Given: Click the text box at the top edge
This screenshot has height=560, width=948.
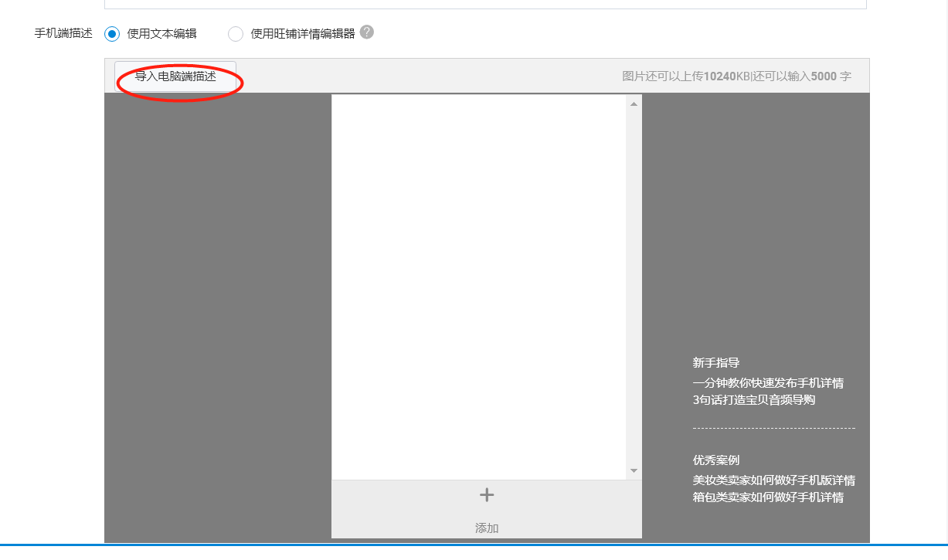Looking at the screenshot, I should coord(485,4).
